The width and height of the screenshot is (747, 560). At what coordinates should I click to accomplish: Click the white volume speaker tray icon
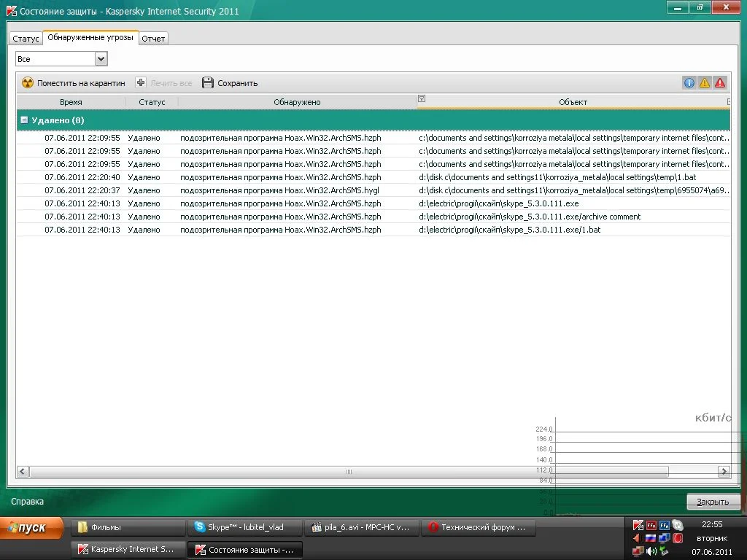(x=651, y=551)
